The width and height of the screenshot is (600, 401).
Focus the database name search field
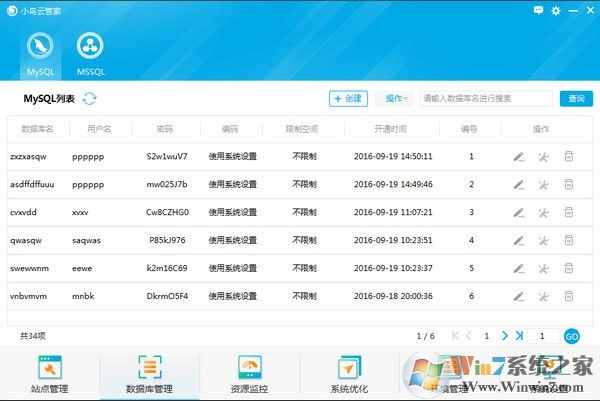(485, 98)
